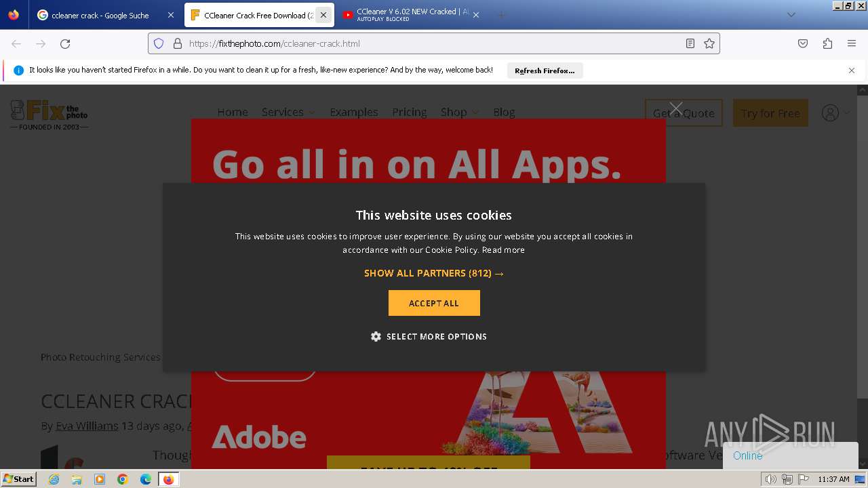Open the cookie policy Read more link
Viewport: 868px width, 488px height.
(503, 249)
